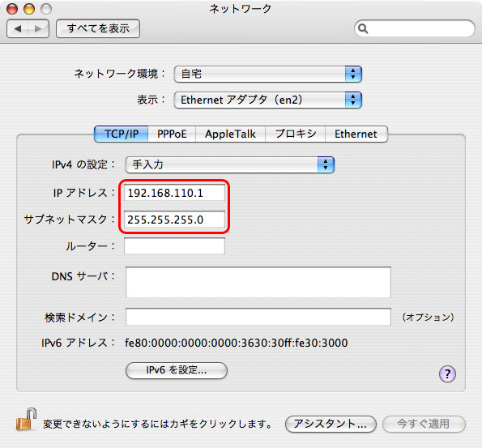
Task: Open the アシスタント... button
Action: 331,424
